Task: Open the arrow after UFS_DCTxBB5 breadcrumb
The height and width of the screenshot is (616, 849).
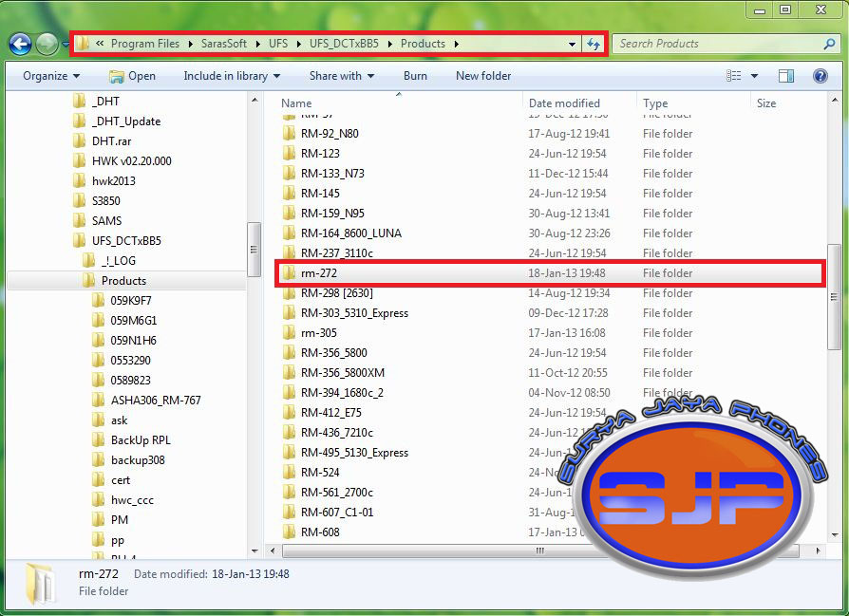Action: pos(390,44)
